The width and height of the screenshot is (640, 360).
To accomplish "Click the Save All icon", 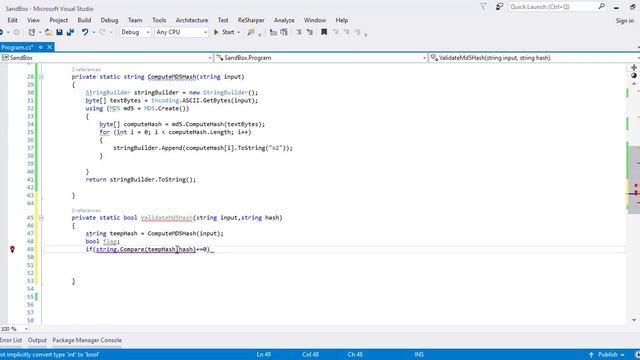I will pyautogui.click(x=70, y=32).
